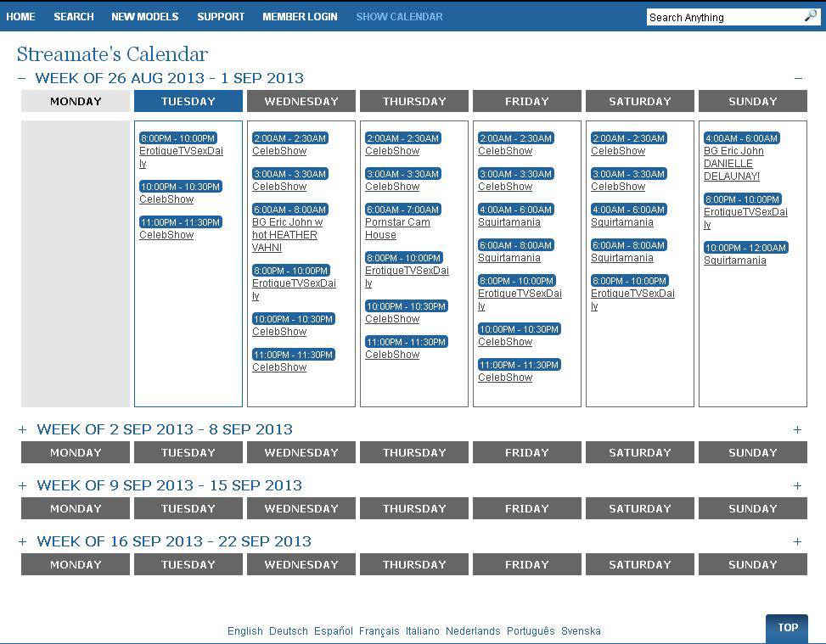This screenshot has height=644, width=826.
Task: Switch language to Deutsch
Action: [x=288, y=630]
